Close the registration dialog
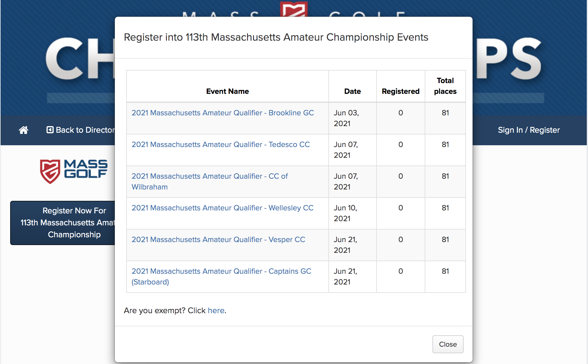588x364 pixels. 448,344
